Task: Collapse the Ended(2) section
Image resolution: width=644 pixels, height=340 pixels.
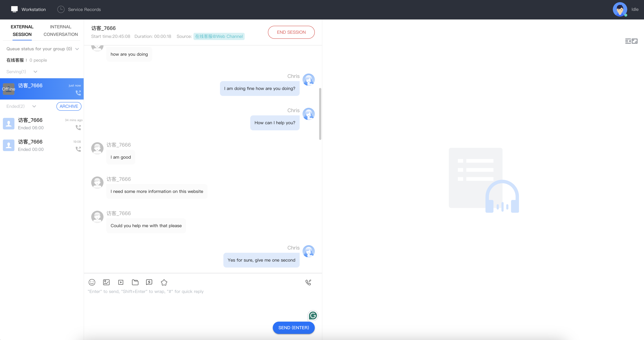Action: pos(34,106)
